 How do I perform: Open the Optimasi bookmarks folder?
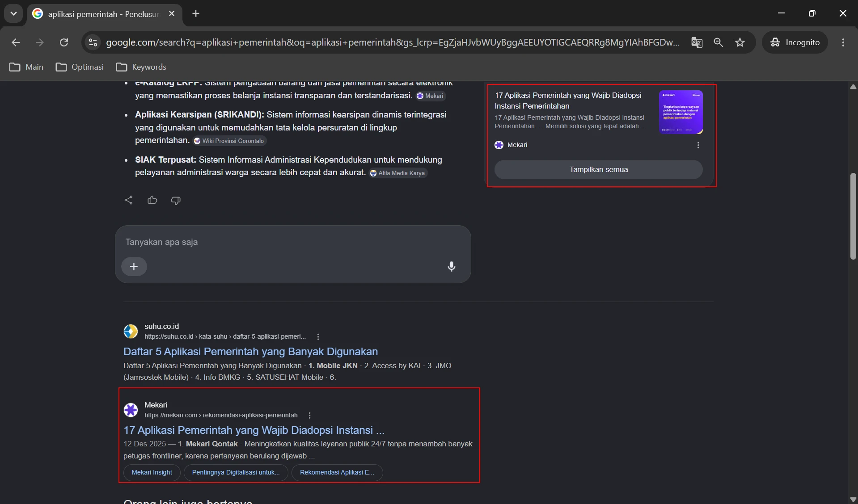[80, 67]
